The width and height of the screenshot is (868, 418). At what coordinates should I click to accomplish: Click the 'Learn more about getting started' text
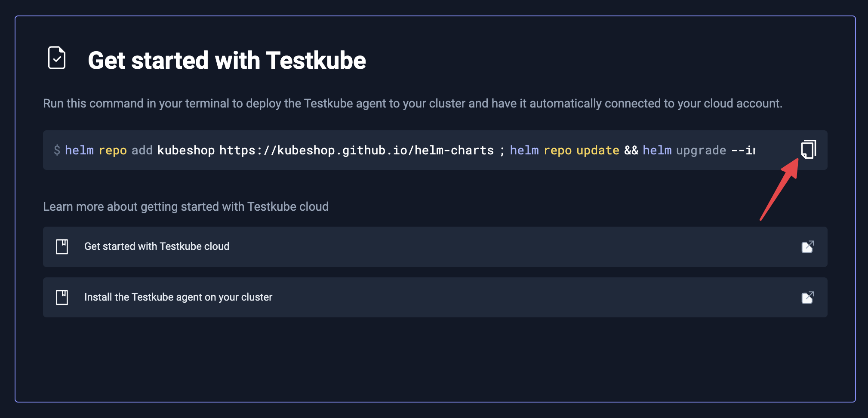(186, 207)
